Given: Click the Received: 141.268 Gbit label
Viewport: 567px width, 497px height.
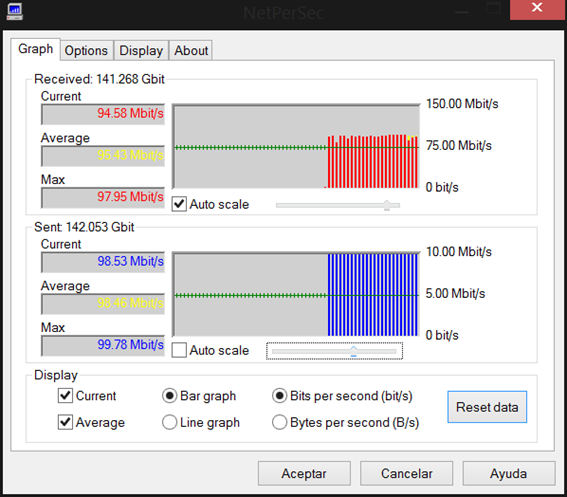Looking at the screenshot, I should click(99, 79).
